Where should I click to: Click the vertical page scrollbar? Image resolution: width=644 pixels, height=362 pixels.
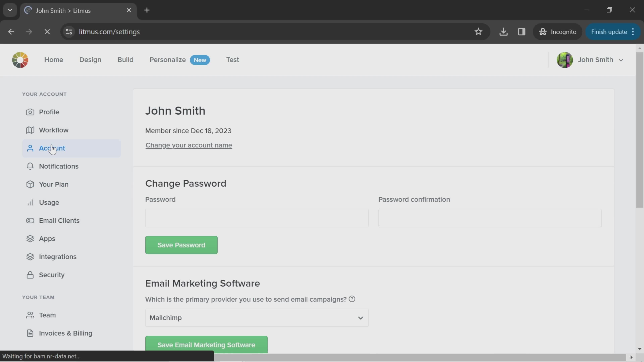point(639,130)
